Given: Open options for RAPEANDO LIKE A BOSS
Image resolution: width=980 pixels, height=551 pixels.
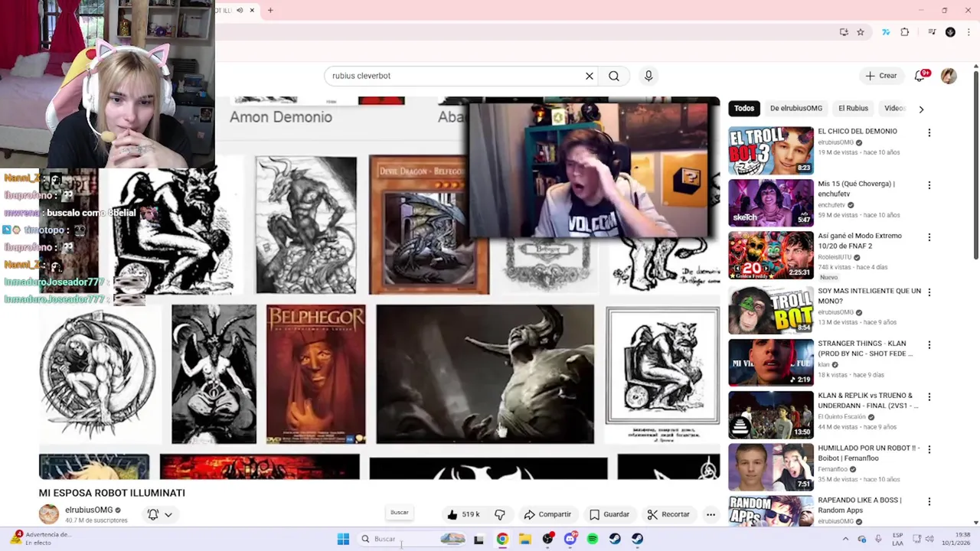Looking at the screenshot, I should [x=929, y=502].
